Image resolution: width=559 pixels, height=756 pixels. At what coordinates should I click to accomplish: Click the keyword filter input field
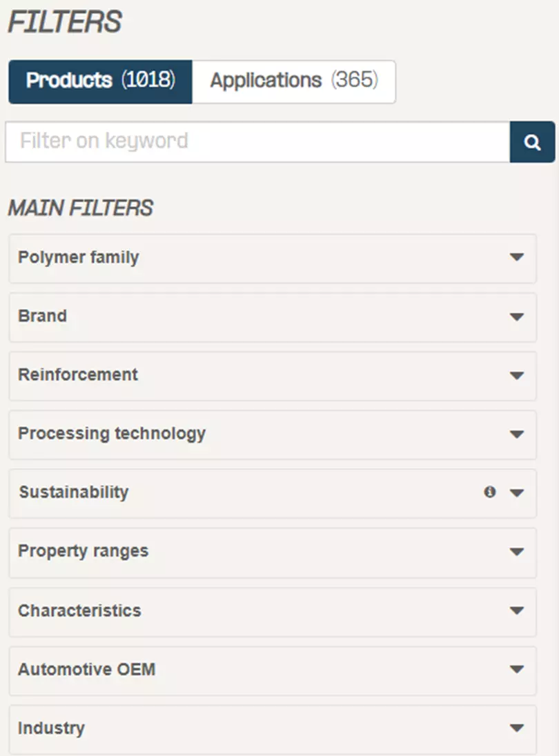pos(255,141)
